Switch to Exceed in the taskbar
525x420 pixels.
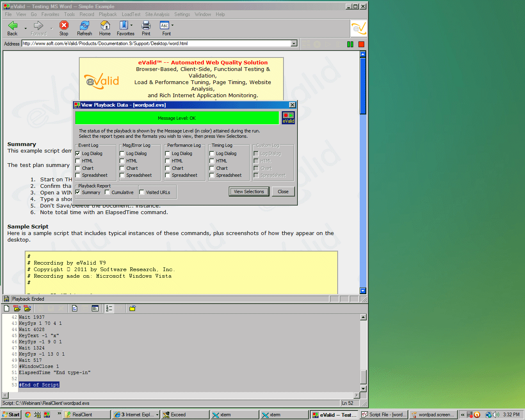pyautogui.click(x=185, y=415)
